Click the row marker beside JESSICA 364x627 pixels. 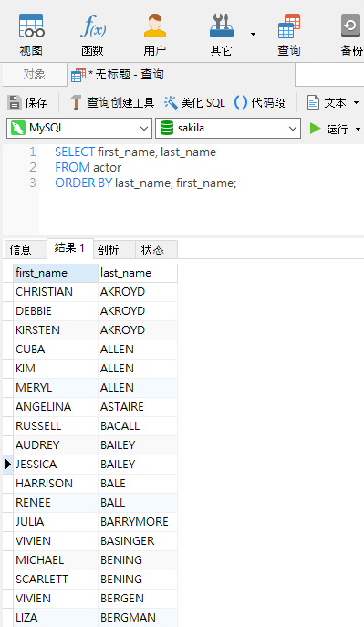pyautogui.click(x=7, y=465)
